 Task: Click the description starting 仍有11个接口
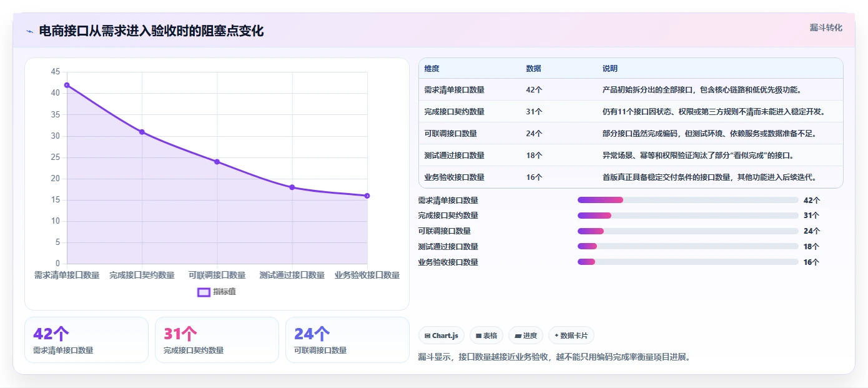pyautogui.click(x=714, y=112)
